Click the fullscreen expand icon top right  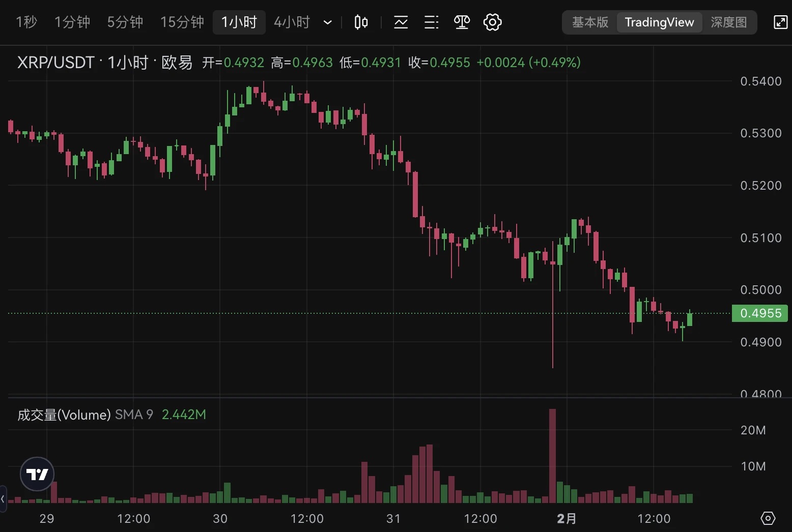click(x=780, y=22)
